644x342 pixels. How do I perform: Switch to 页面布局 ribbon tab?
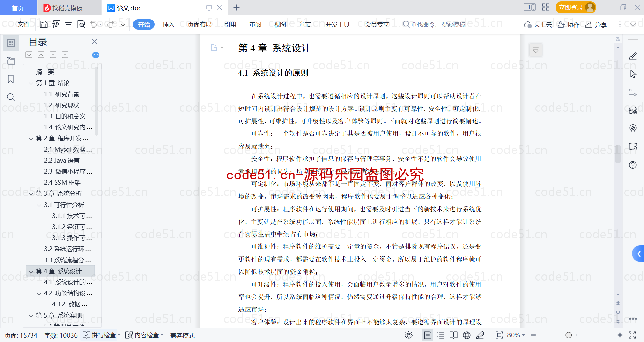[x=200, y=24]
